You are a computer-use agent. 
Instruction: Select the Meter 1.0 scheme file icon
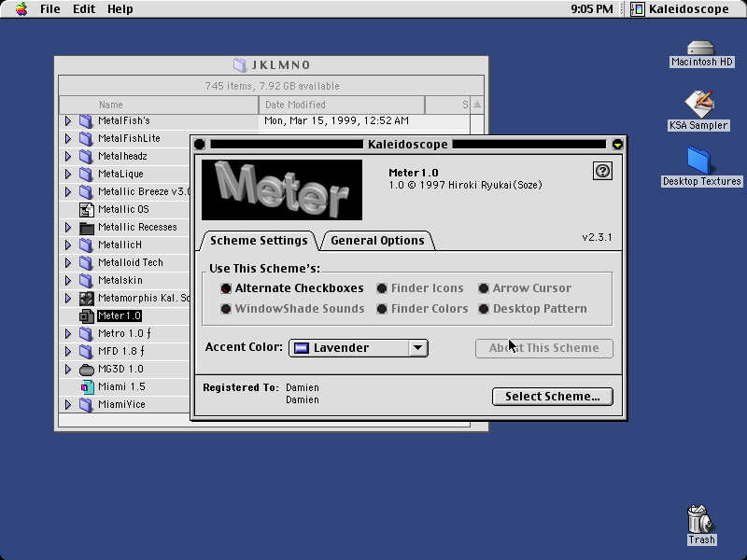click(86, 316)
